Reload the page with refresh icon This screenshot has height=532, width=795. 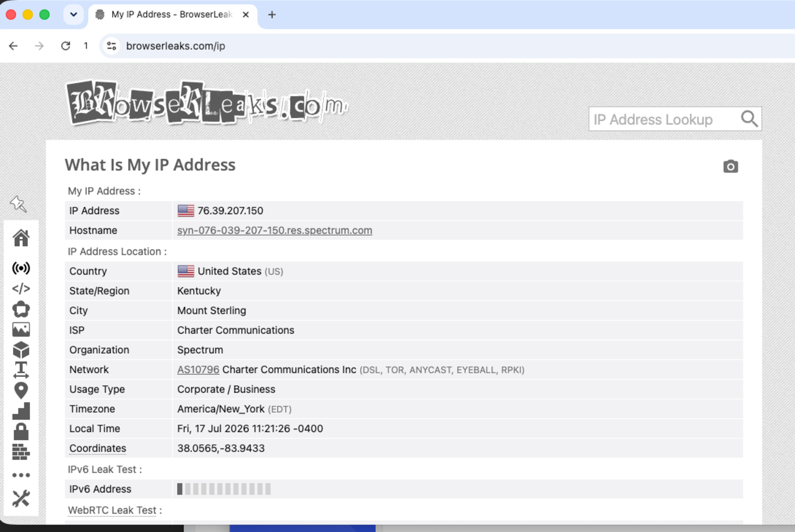coord(65,46)
